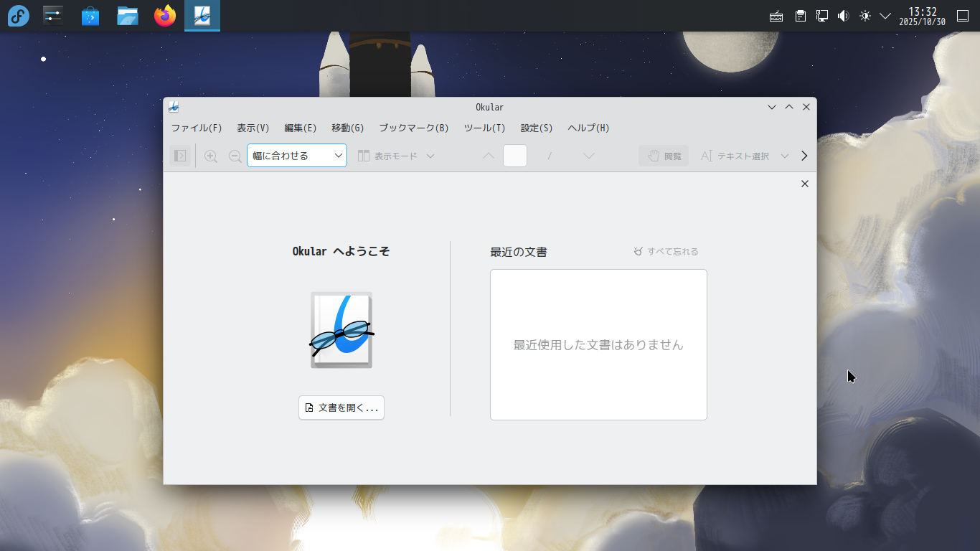Click the page number input field
980x551 pixels.
(515, 156)
